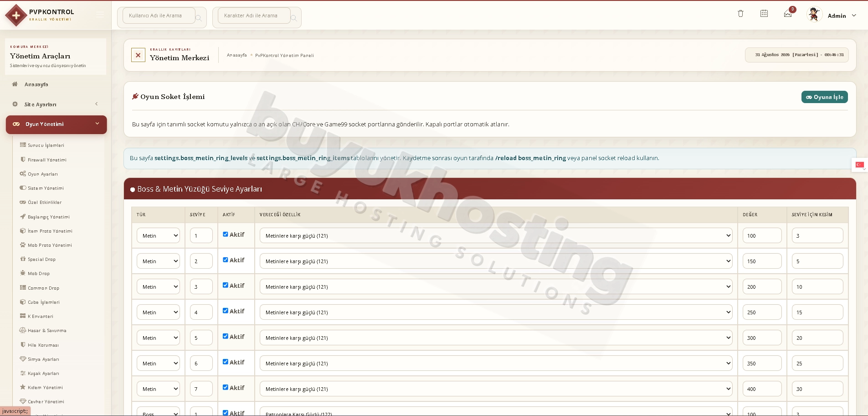The image size is (868, 416).
Task: Open the Tür dropdown in Metin level 1 row
Action: pos(159,235)
